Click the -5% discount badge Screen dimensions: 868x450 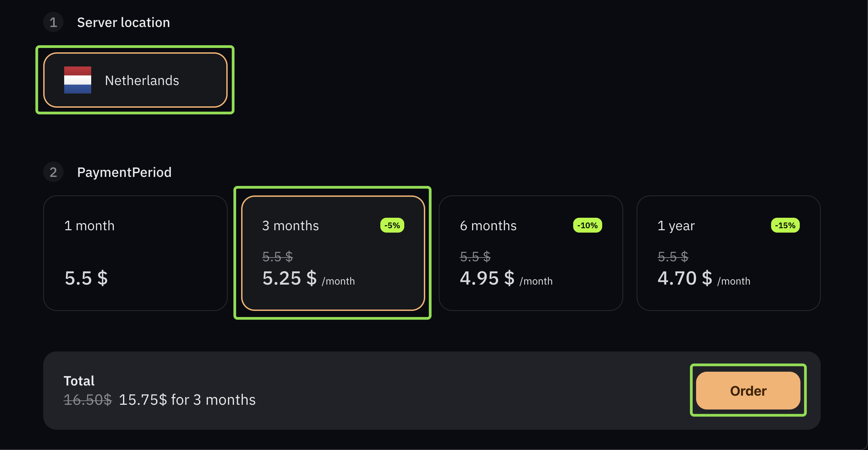(392, 226)
